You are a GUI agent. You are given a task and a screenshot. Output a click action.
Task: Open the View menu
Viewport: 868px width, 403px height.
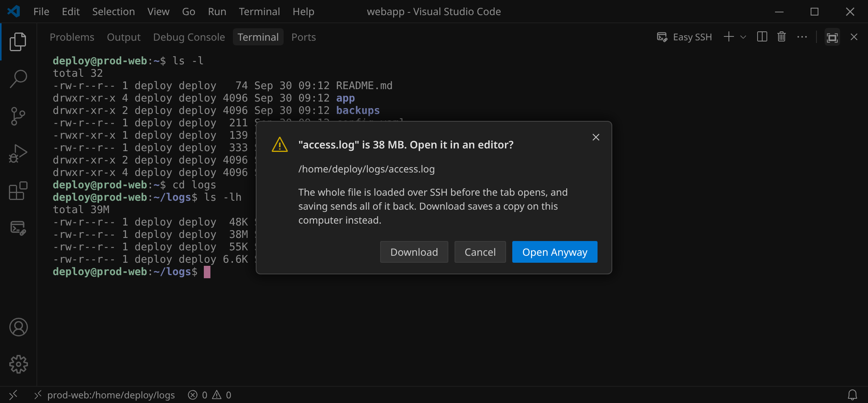pos(158,12)
